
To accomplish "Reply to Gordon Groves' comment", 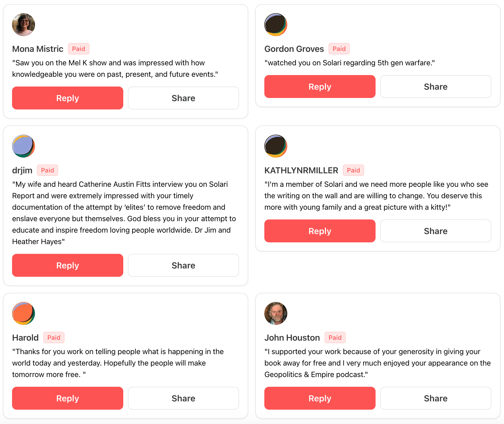I will [x=320, y=87].
